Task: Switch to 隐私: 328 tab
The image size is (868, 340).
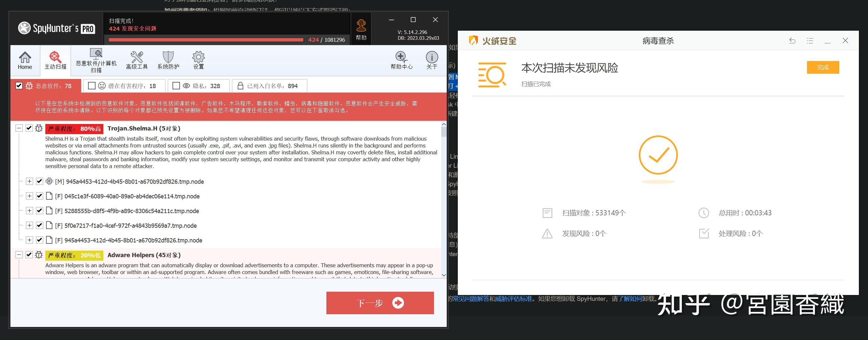Action: pyautogui.click(x=199, y=86)
